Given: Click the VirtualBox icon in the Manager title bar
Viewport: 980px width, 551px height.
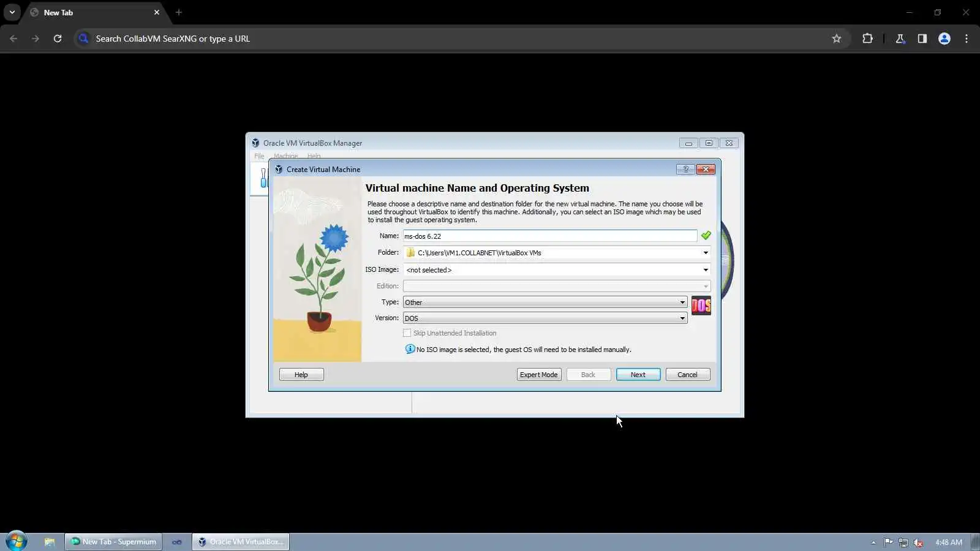Looking at the screenshot, I should [255, 143].
